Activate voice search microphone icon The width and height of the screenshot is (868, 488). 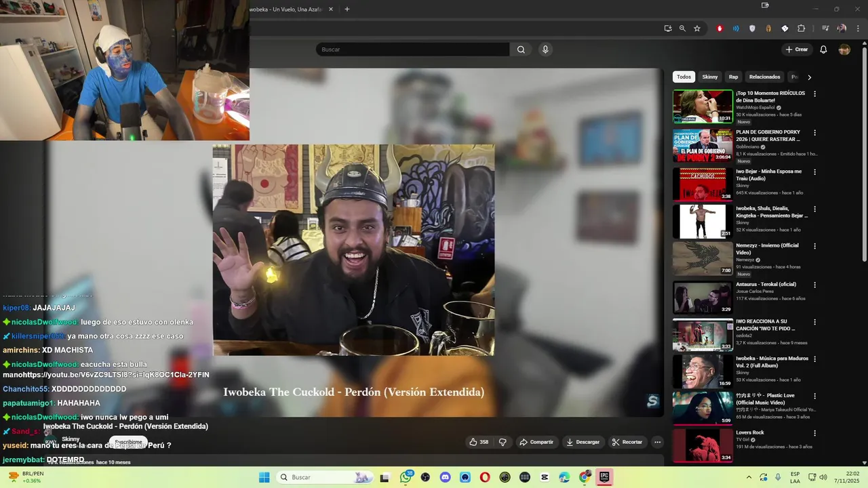545,49
